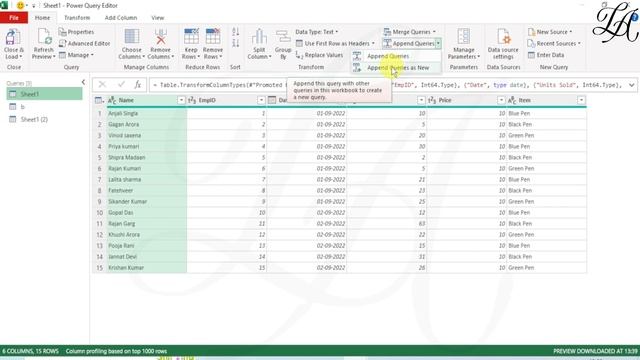Image resolution: width=640 pixels, height=360 pixels.
Task: Select the Krishan Kumar cell
Action: pos(146,268)
